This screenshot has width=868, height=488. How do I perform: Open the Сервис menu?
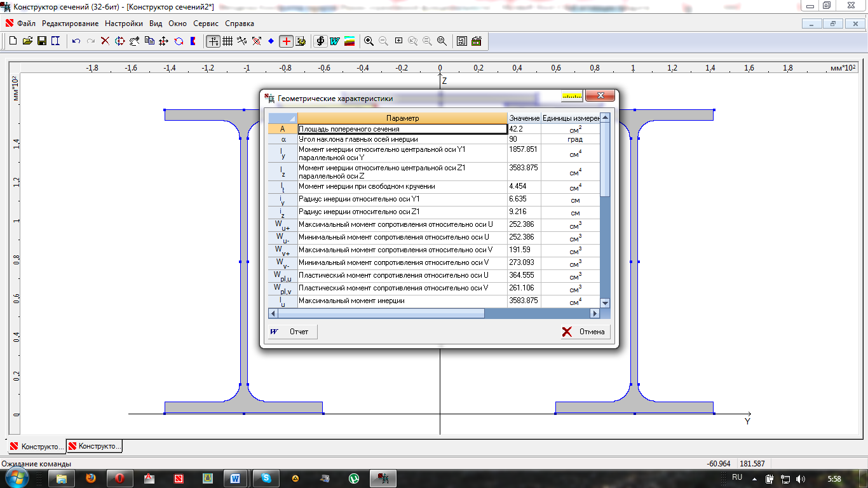tap(206, 24)
